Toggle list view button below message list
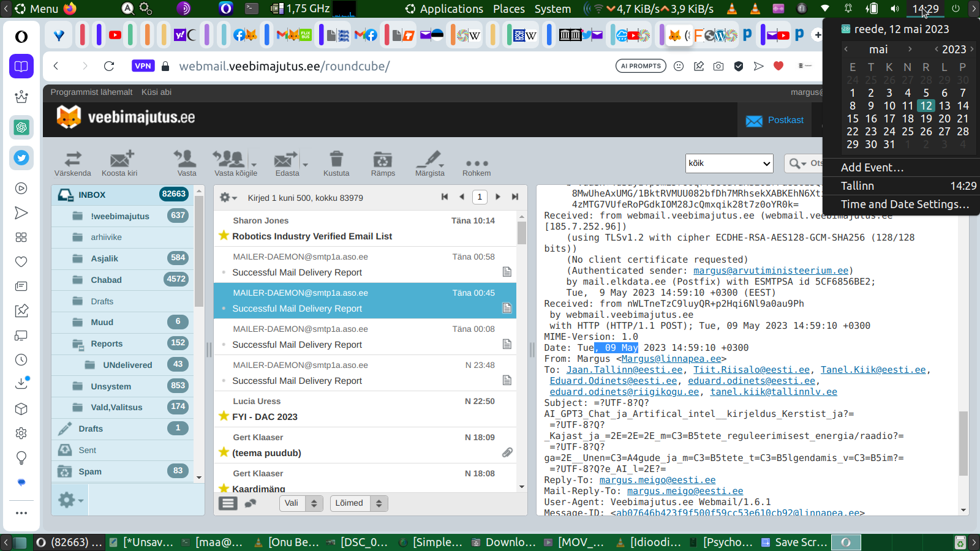The width and height of the screenshot is (980, 551). point(228,503)
